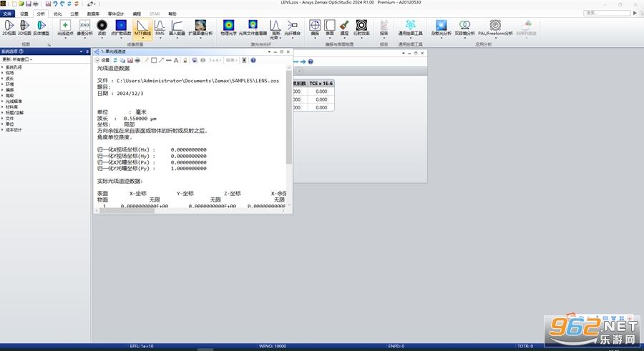Select the text annotation A tool
Viewport: 644px width, 351px height.
[x=176, y=60]
